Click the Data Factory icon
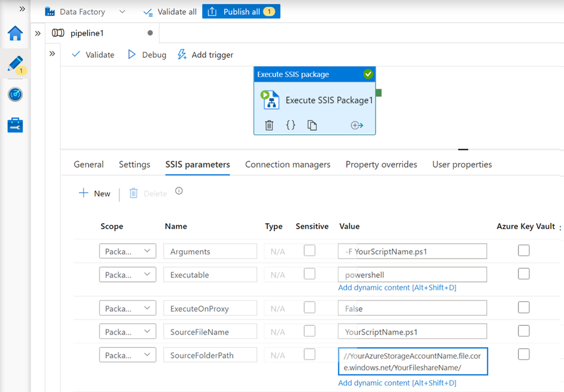The height and width of the screenshot is (392, 564). click(x=50, y=11)
